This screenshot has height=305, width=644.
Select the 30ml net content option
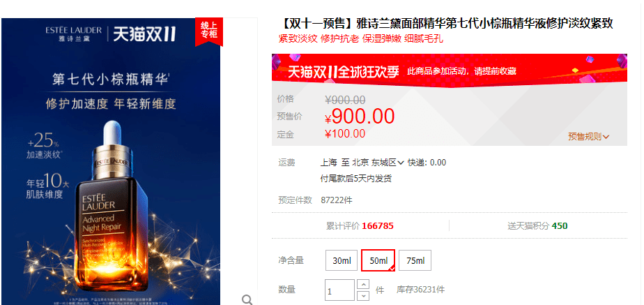pyautogui.click(x=342, y=260)
